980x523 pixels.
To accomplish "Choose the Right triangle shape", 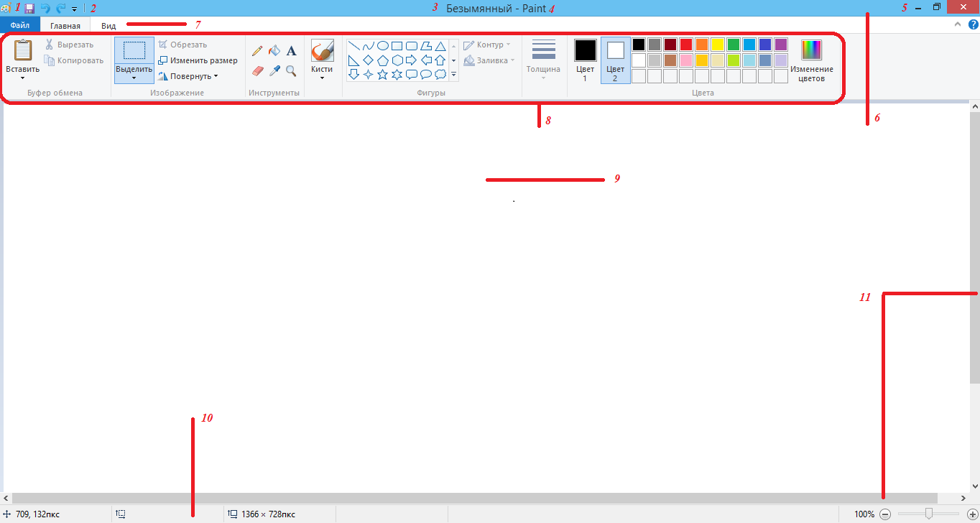I will pos(353,60).
